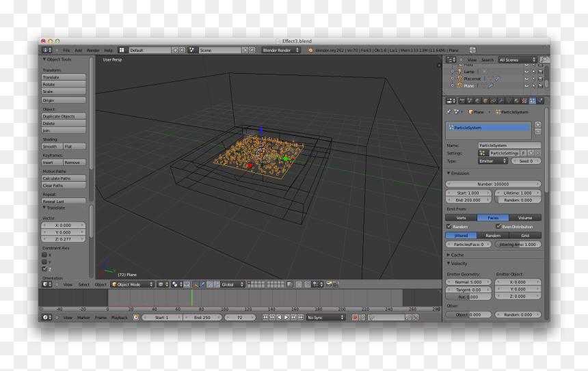Remove particle system with minus button
This screenshot has height=371, width=588.
[538, 132]
